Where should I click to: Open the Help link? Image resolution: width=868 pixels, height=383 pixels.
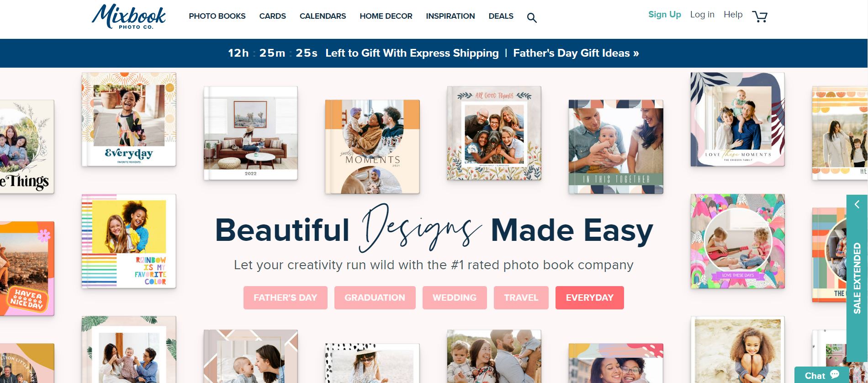tap(733, 15)
